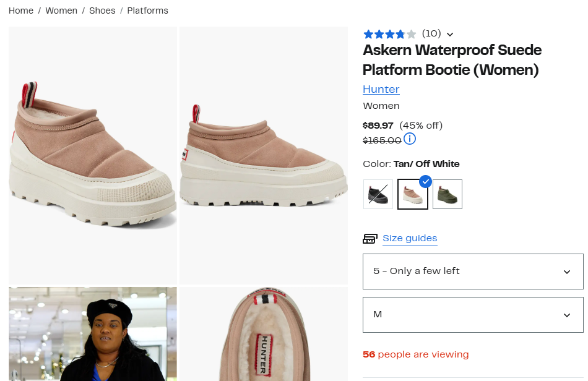Select the black color swatch
This screenshot has width=588, height=381.
click(378, 194)
